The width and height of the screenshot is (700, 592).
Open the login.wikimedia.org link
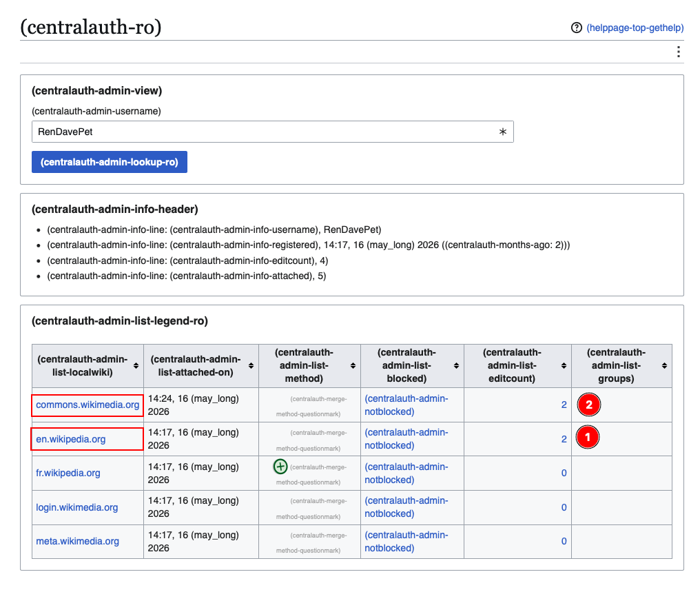tap(76, 508)
